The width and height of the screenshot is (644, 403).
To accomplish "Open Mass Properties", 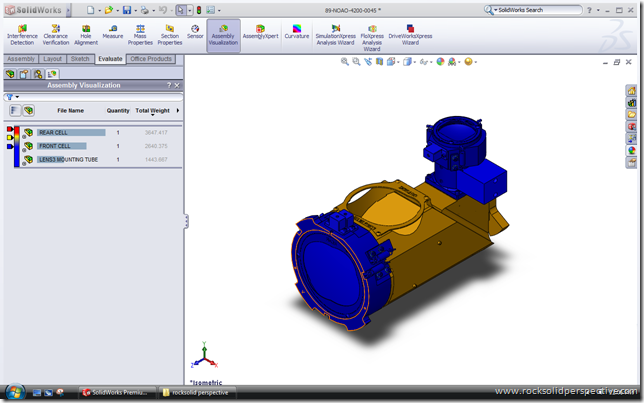I will [140, 35].
